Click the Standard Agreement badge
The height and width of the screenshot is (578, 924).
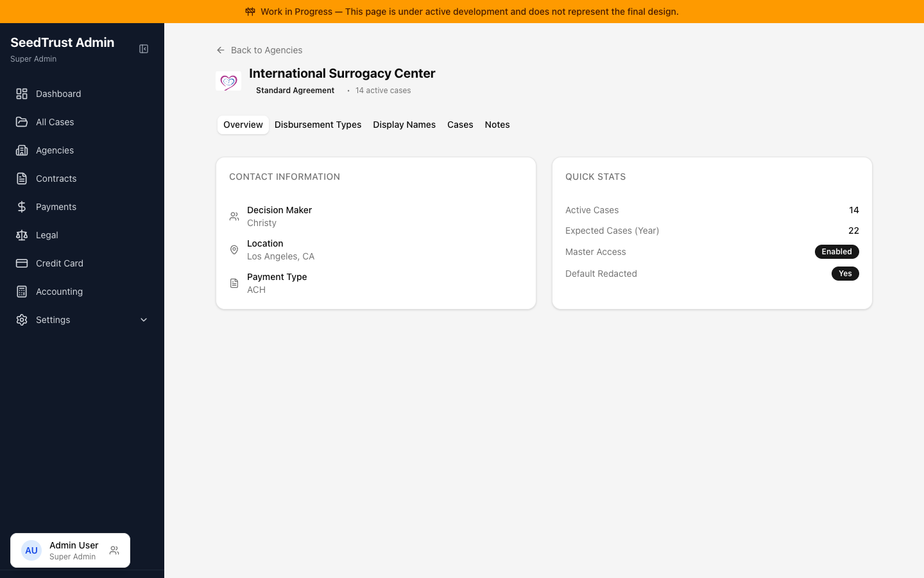tap(295, 91)
